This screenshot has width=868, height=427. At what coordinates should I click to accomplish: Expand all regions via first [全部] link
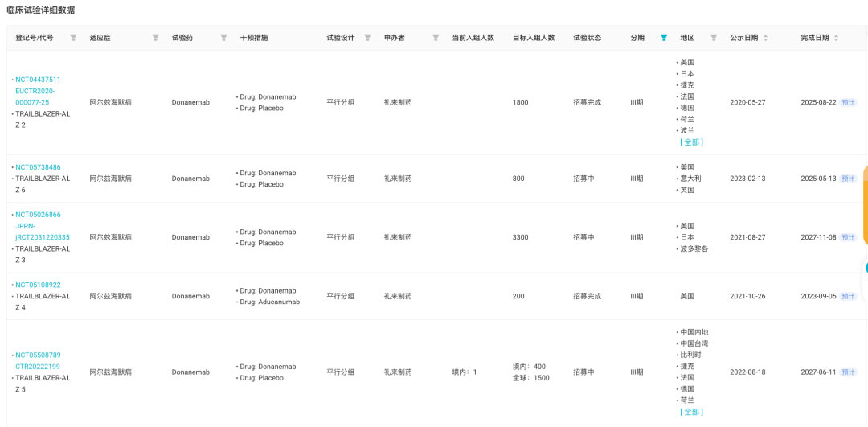coord(691,142)
